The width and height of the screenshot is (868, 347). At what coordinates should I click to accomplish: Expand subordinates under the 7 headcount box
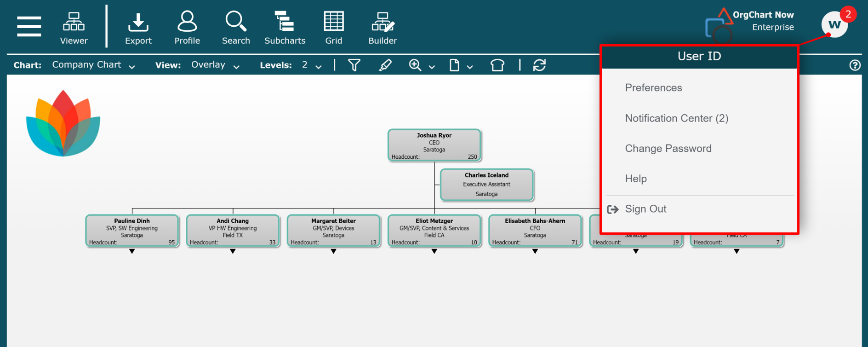pyautogui.click(x=737, y=251)
